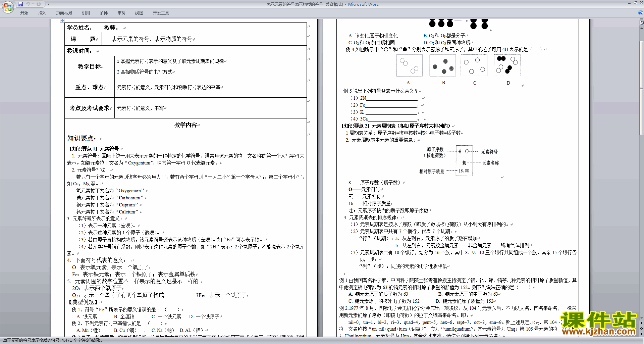The width and height of the screenshot is (644, 344).
Task: Click the [知识要点 1] 元素符号 heading
Action: coord(94,149)
